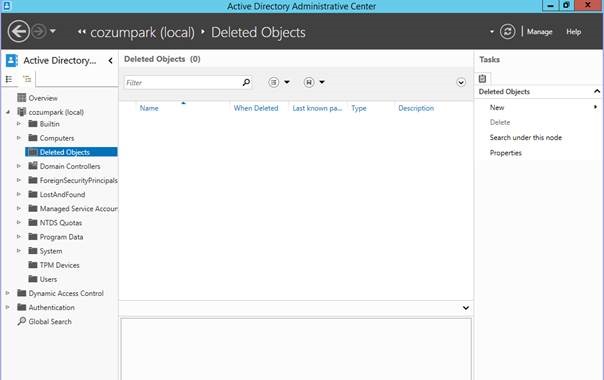Viewport: 604px width, 380px height.
Task: Select Authentication in the tree
Action: coord(51,307)
